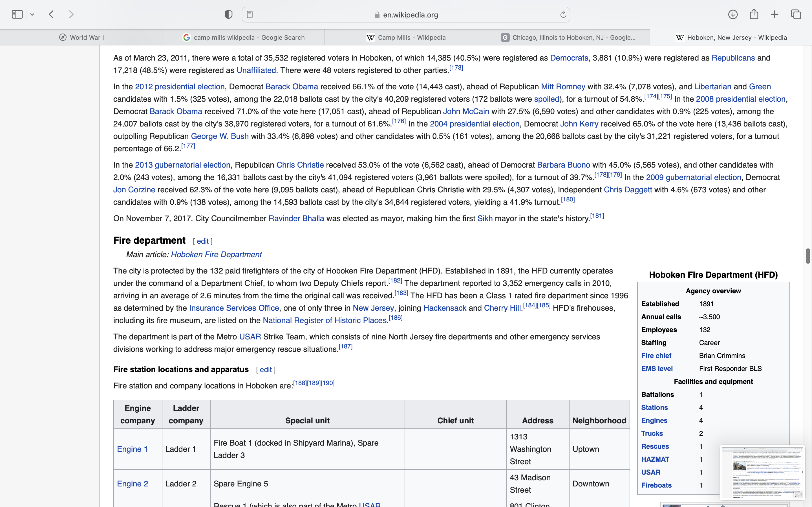Click the Share button

pos(754,14)
